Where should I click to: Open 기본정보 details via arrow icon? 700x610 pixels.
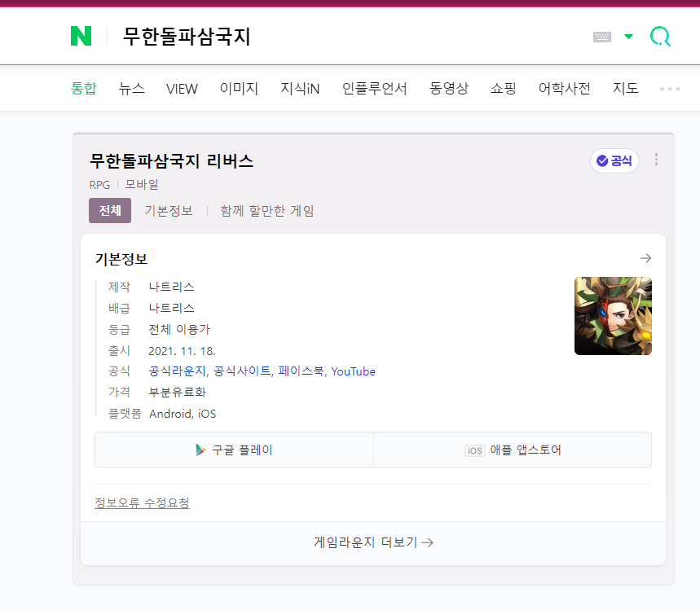click(x=645, y=258)
